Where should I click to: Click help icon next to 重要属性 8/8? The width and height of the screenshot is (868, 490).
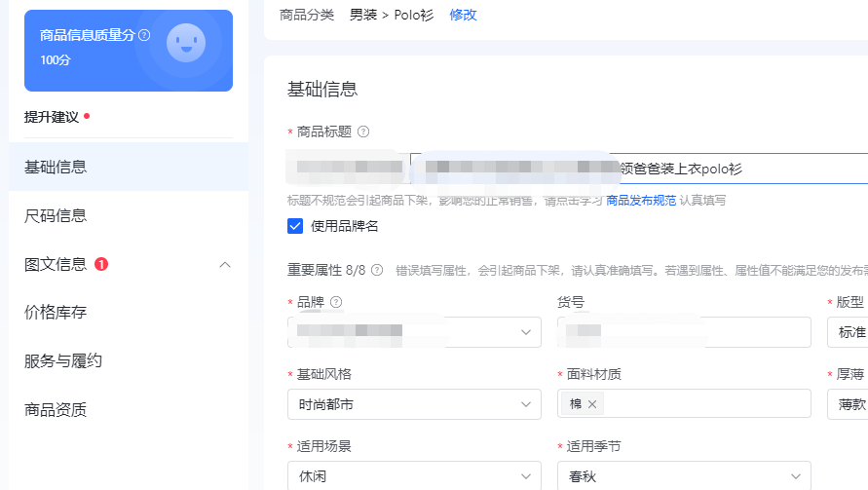pyautogui.click(x=377, y=270)
